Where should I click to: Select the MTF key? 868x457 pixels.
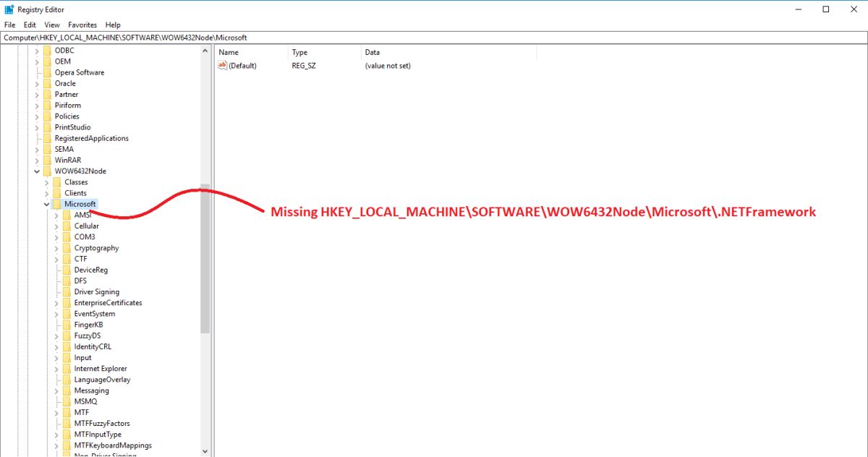(81, 412)
